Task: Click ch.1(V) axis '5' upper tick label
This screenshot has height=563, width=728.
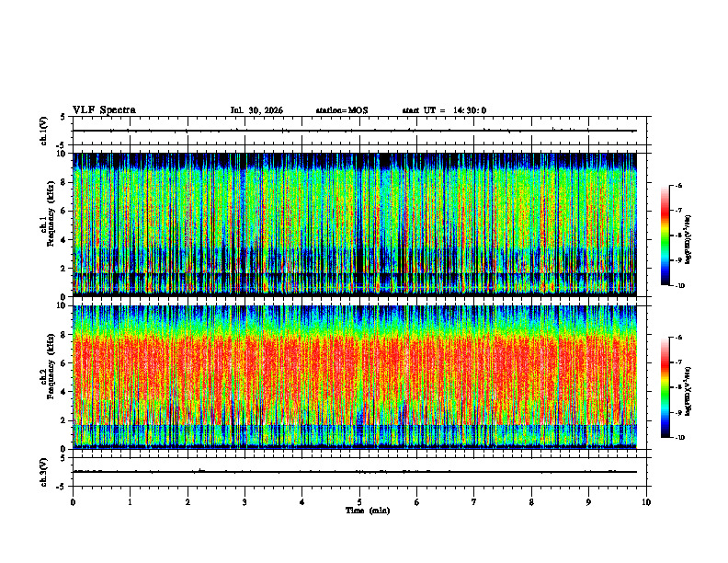Action: [x=63, y=117]
